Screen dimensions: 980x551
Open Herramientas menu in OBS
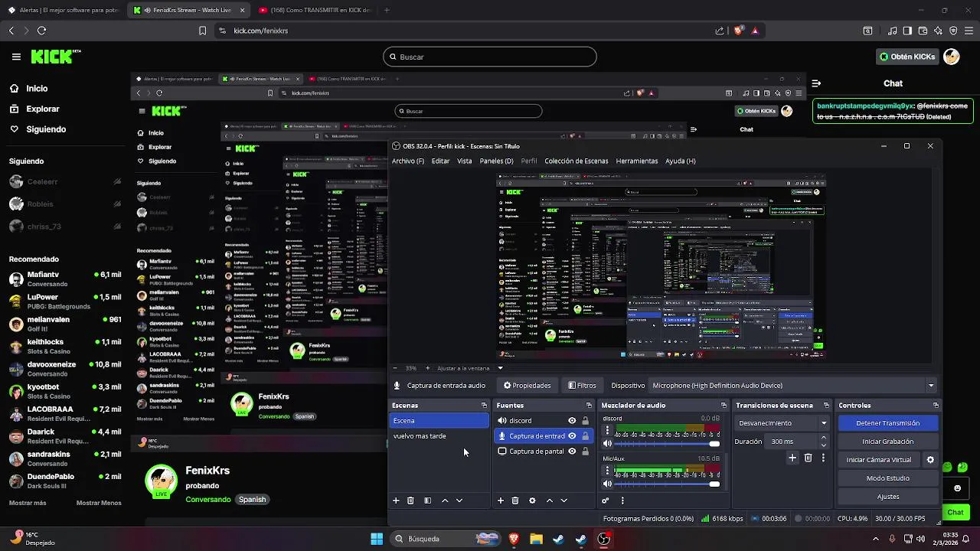pyautogui.click(x=637, y=161)
